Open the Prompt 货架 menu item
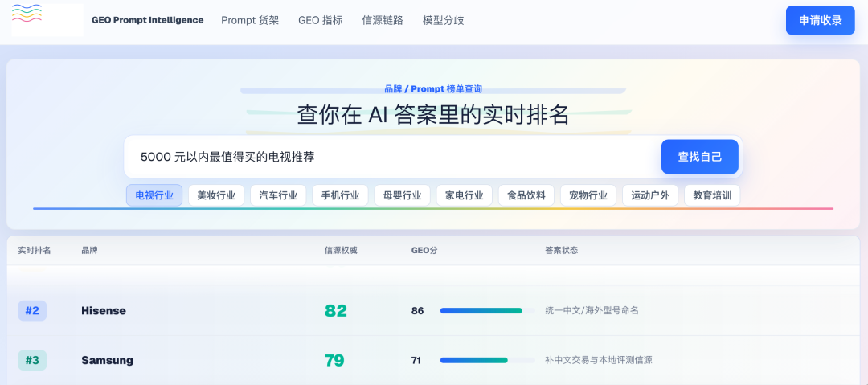868x385 pixels. coord(250,21)
